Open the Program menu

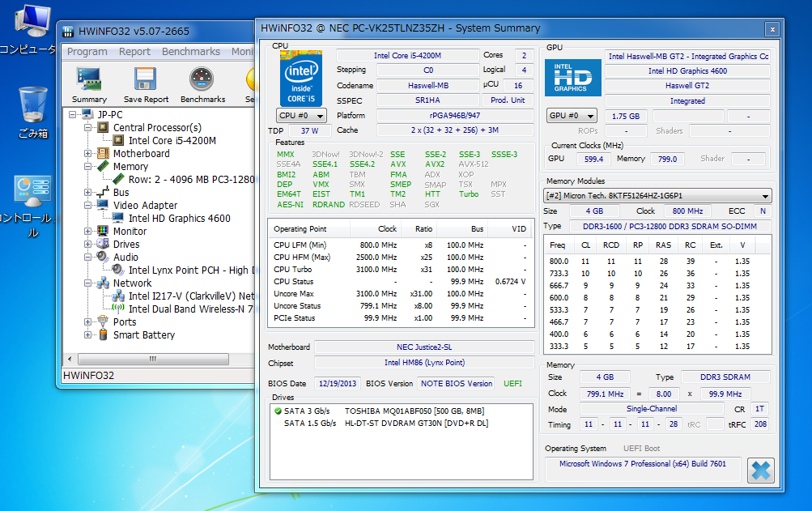click(x=87, y=51)
